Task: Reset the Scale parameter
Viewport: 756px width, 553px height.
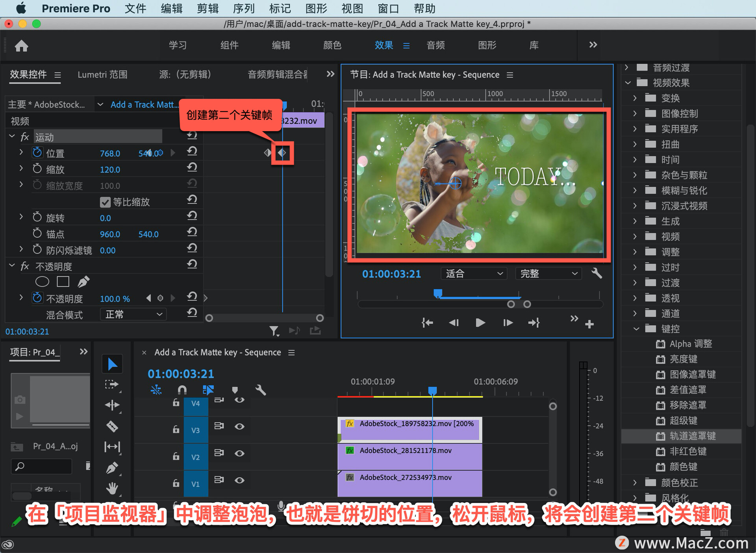Action: (x=192, y=167)
